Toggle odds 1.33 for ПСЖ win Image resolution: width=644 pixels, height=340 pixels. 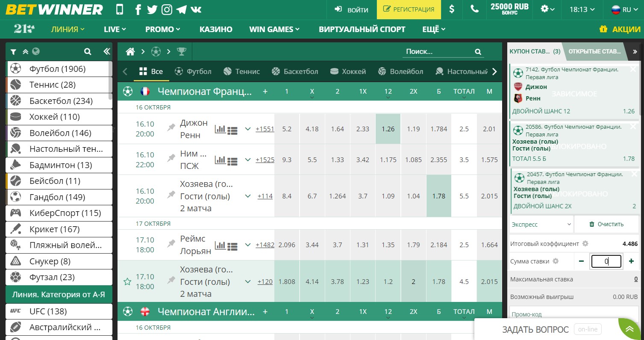click(337, 160)
